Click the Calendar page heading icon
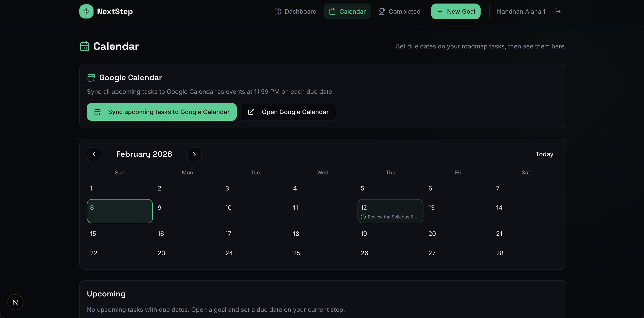The height and width of the screenshot is (318, 644). [x=84, y=46]
